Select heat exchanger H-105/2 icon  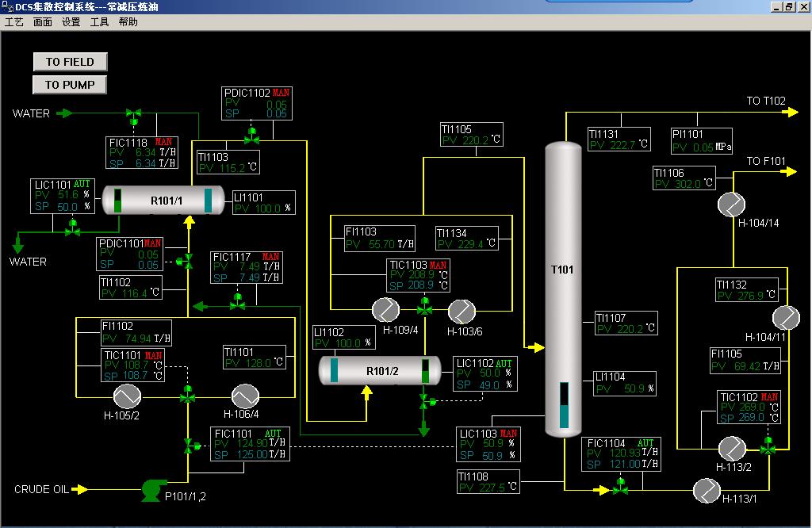point(127,396)
